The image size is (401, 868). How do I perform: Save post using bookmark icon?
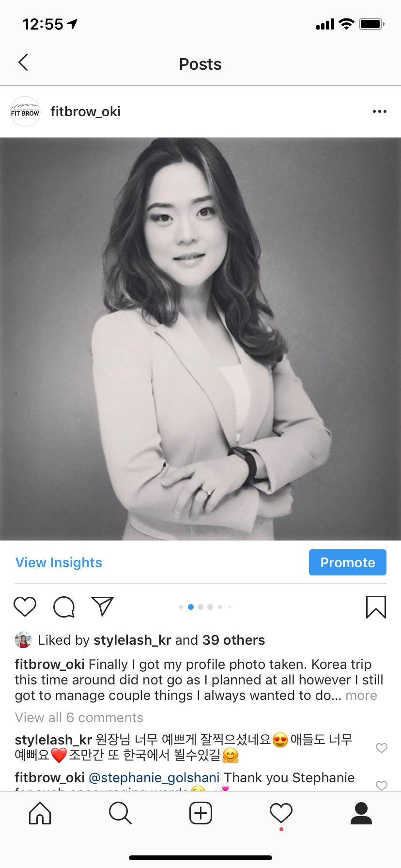(376, 607)
